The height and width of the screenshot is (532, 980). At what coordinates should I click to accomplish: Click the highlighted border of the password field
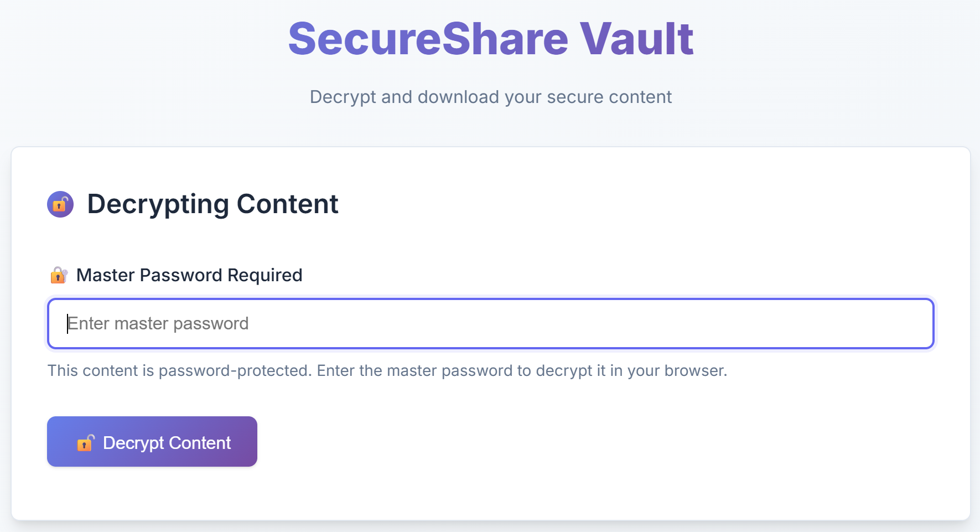click(490, 301)
